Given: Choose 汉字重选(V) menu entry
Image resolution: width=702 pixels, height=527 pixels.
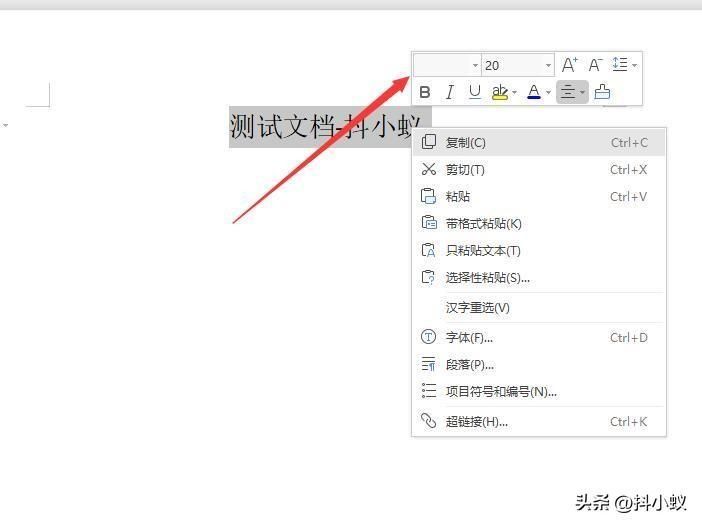Looking at the screenshot, I should (x=539, y=308).
